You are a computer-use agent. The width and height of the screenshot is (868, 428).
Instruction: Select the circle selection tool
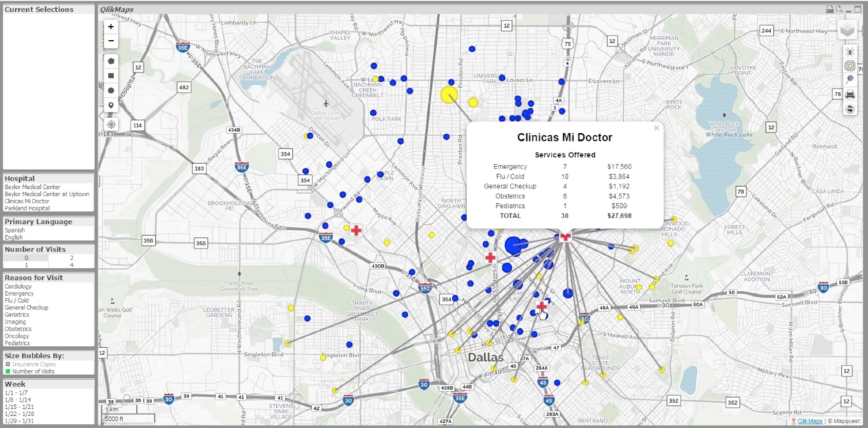tap(111, 91)
